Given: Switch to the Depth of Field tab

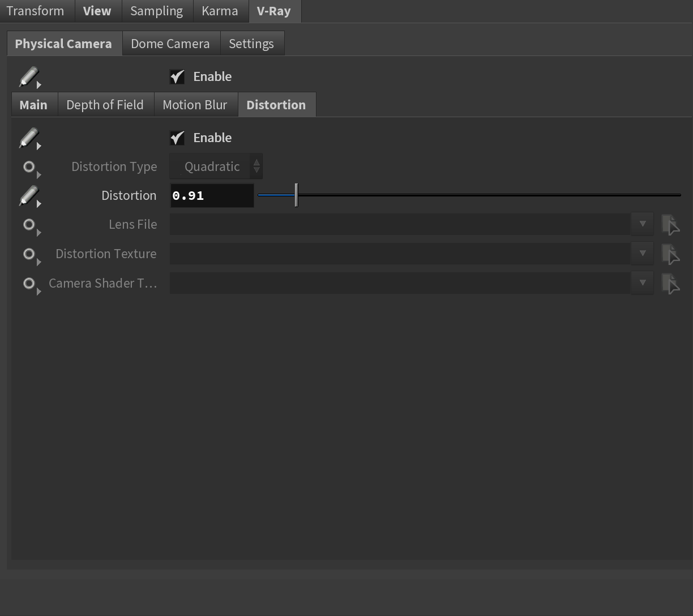Looking at the screenshot, I should (x=105, y=105).
